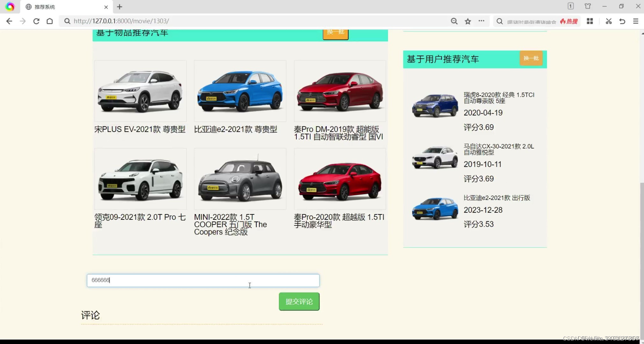Screen dimensions: 644x344
Task: Click the comment text input field
Action: [203, 280]
